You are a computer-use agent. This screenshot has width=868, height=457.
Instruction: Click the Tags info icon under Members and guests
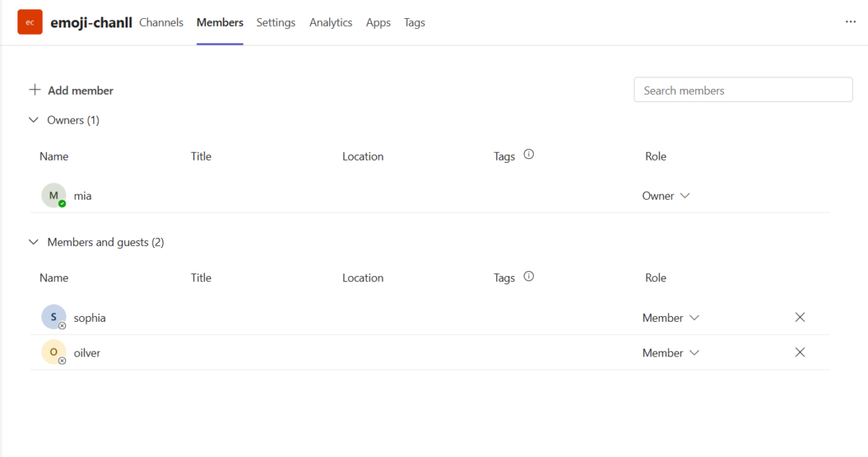coord(529,276)
